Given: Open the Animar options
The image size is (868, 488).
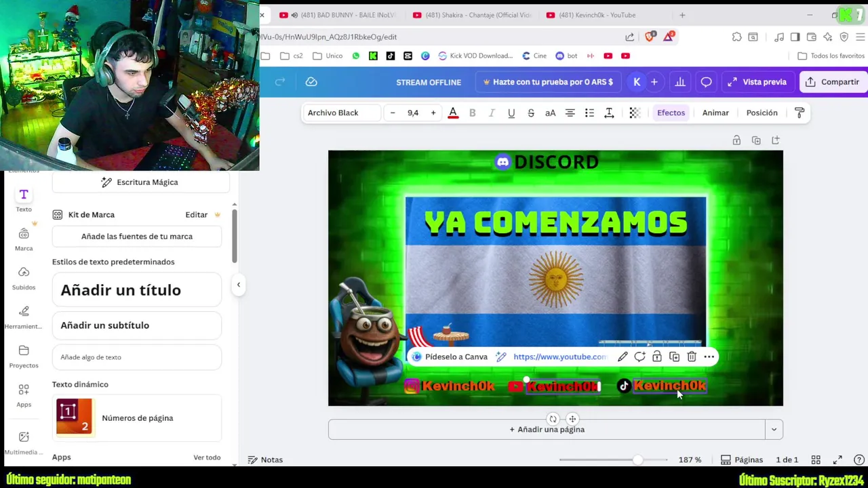Looking at the screenshot, I should (715, 113).
